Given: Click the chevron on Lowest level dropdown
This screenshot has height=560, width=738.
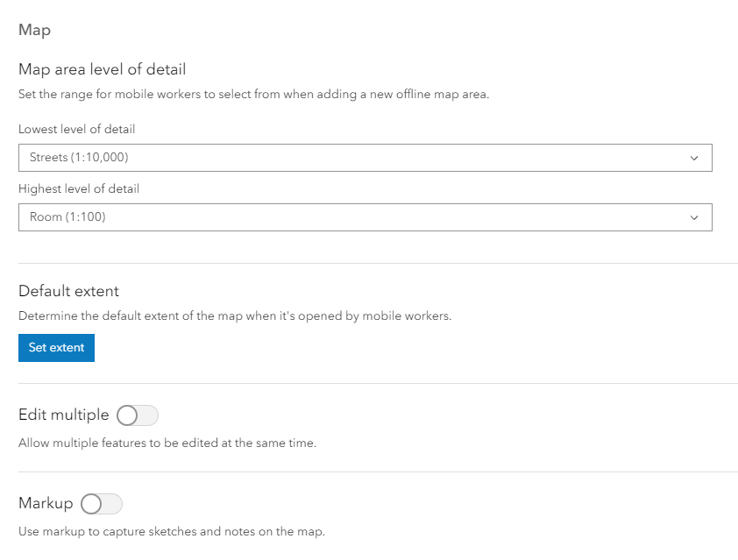Looking at the screenshot, I should click(x=694, y=158).
